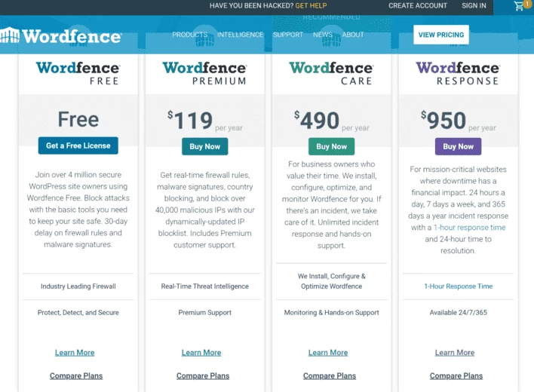Click the large 'Free' price text

pyautogui.click(x=78, y=119)
